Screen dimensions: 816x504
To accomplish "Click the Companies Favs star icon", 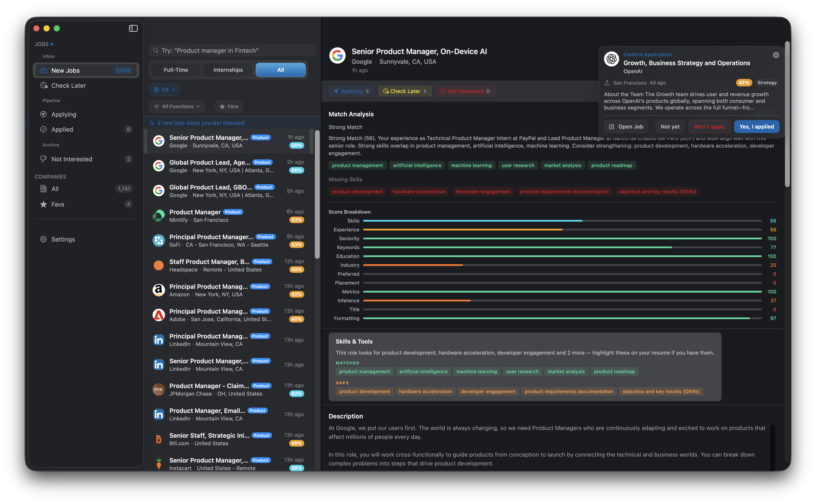I will (43, 204).
